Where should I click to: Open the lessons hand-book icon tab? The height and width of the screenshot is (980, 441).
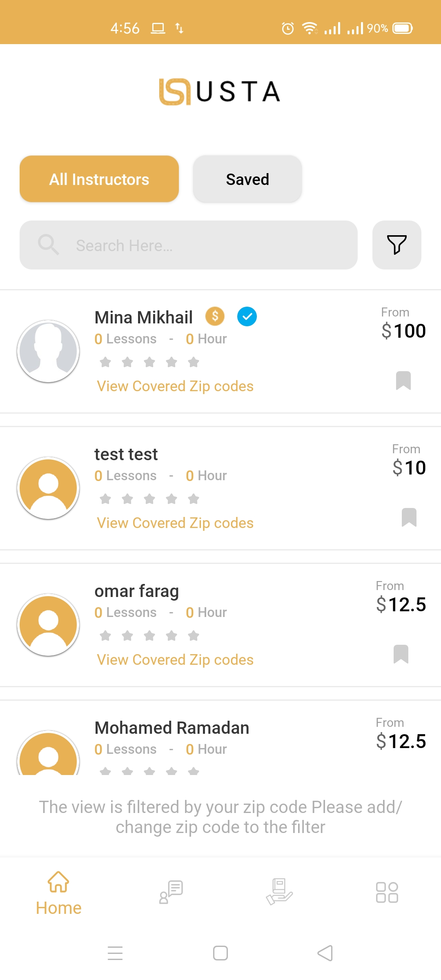(279, 892)
